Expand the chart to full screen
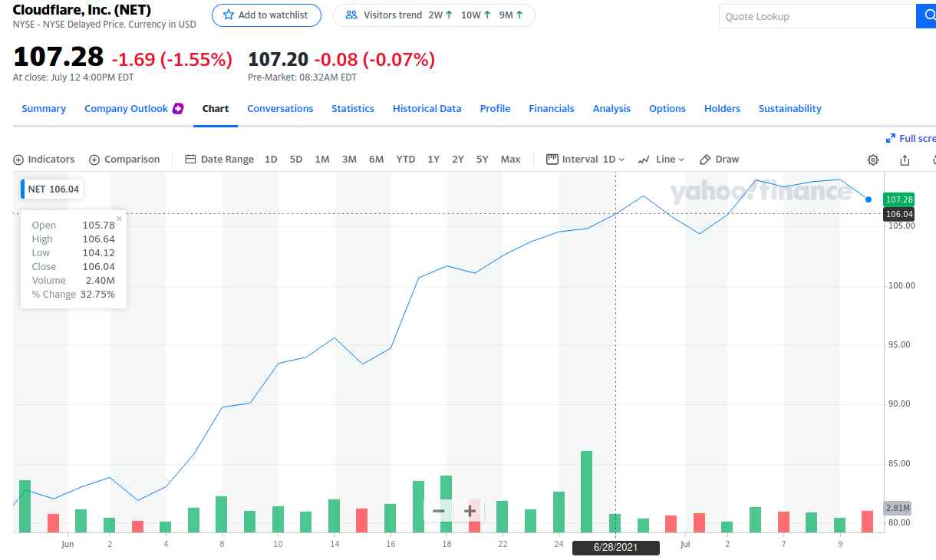Viewport: 936px width, 560px height. point(911,139)
